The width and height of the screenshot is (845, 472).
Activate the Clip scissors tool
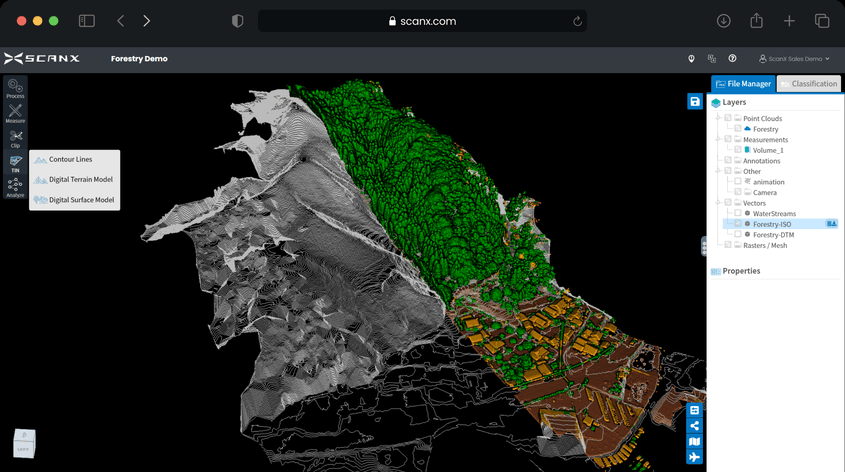coord(15,138)
